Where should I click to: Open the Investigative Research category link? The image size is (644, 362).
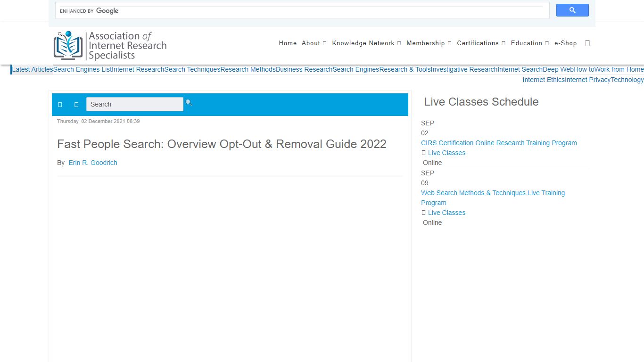(464, 69)
